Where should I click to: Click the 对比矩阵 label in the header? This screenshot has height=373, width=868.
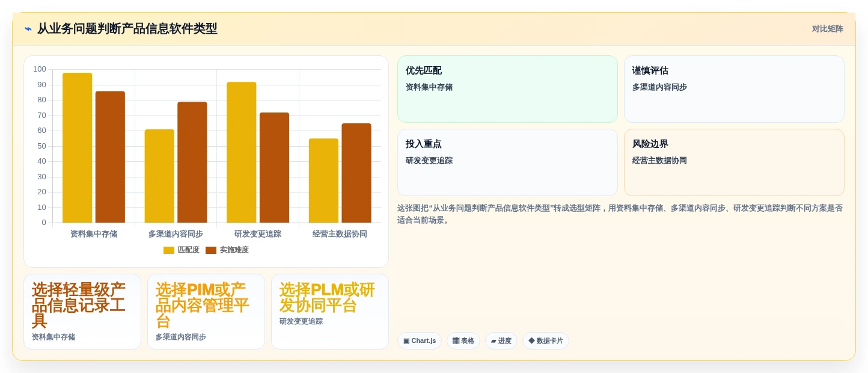click(x=827, y=29)
